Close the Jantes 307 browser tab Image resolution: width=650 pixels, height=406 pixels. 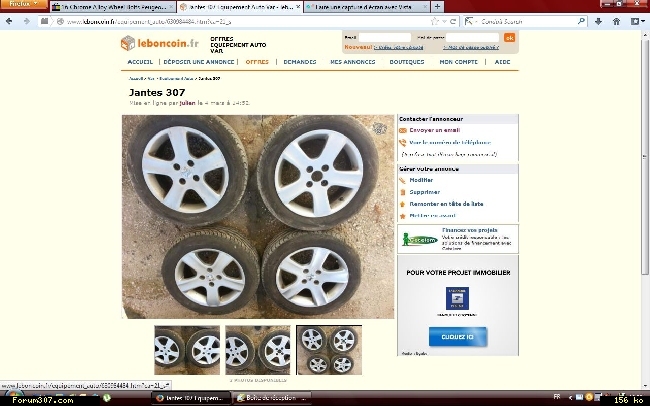click(x=298, y=7)
